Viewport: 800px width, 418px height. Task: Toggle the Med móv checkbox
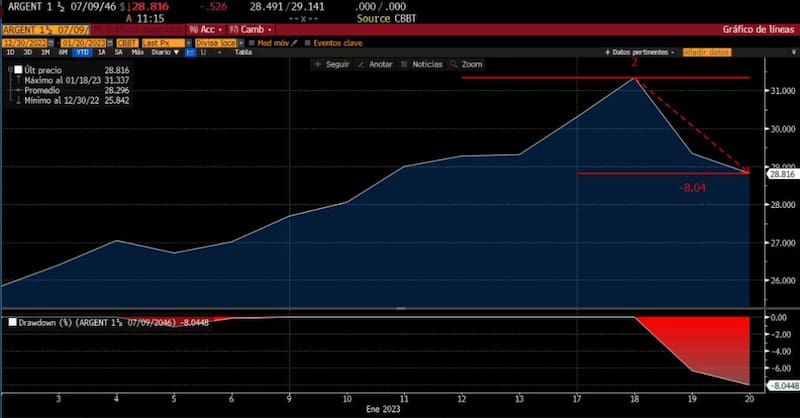tap(253, 43)
